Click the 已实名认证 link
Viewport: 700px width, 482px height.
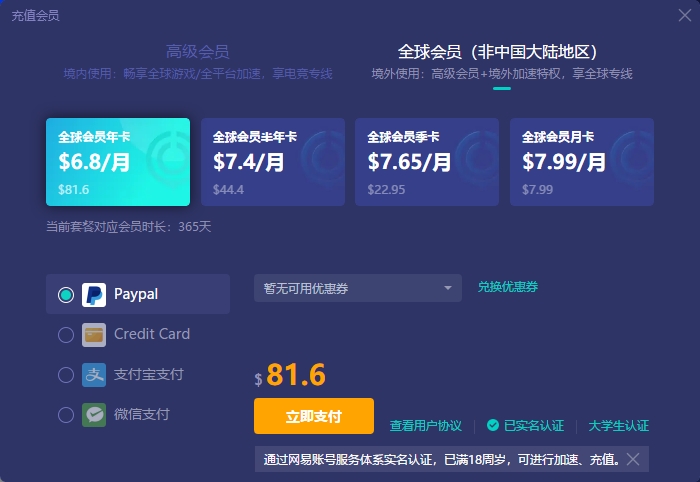point(533,426)
